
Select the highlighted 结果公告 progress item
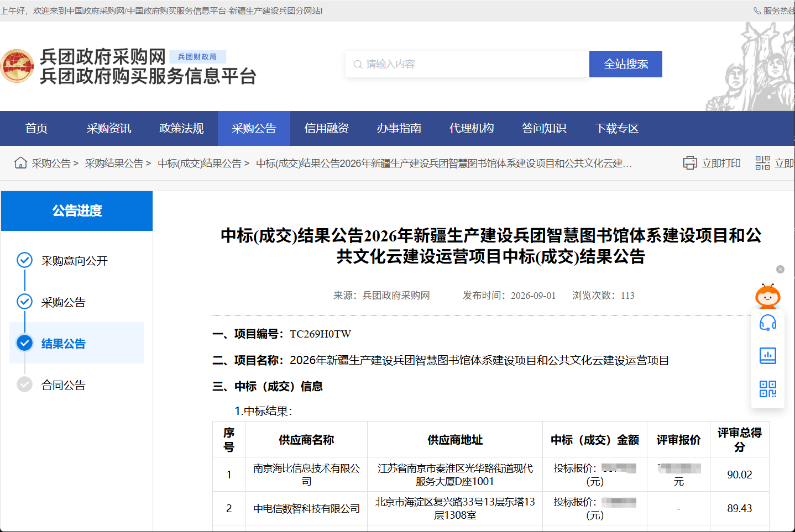click(x=77, y=343)
